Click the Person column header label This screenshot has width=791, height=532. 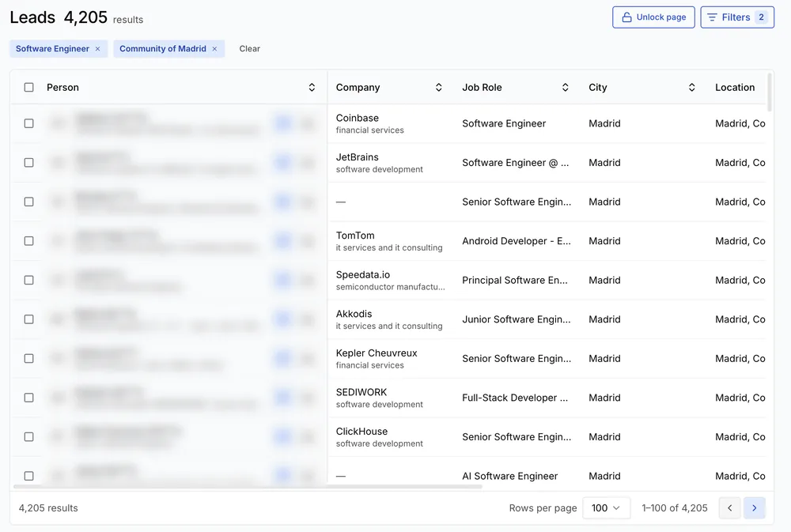pos(62,87)
